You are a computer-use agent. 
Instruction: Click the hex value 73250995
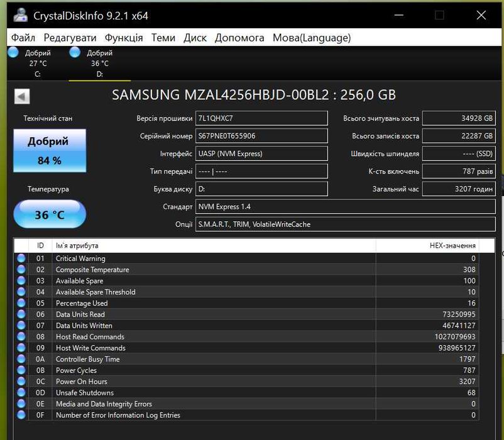[459, 314]
